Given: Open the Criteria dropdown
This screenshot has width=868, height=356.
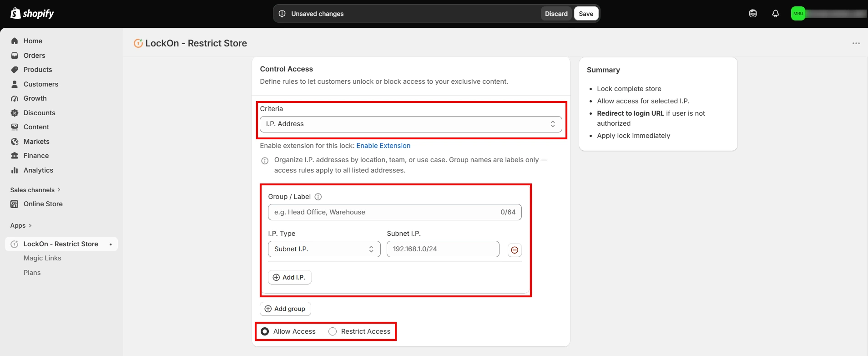Looking at the screenshot, I should 411,124.
